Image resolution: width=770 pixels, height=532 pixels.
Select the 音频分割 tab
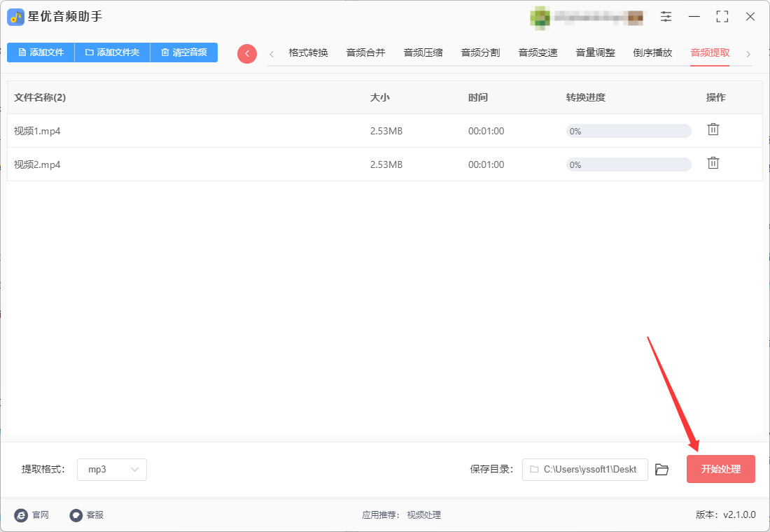pyautogui.click(x=481, y=52)
